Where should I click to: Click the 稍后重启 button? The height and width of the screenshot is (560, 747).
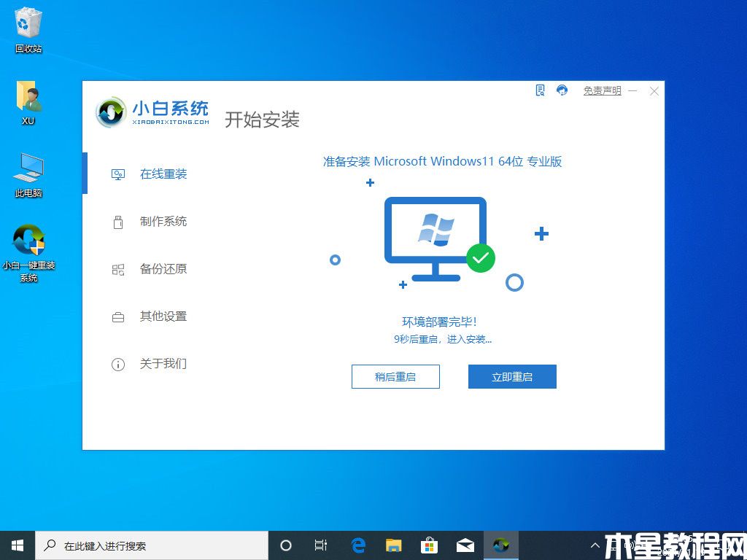(x=395, y=377)
